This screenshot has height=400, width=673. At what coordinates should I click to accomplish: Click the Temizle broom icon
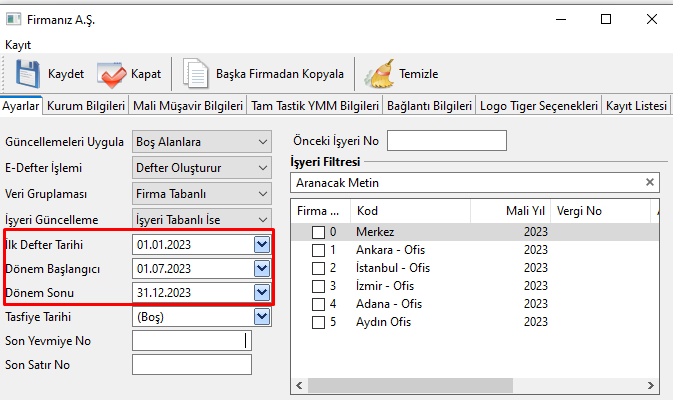(x=379, y=74)
